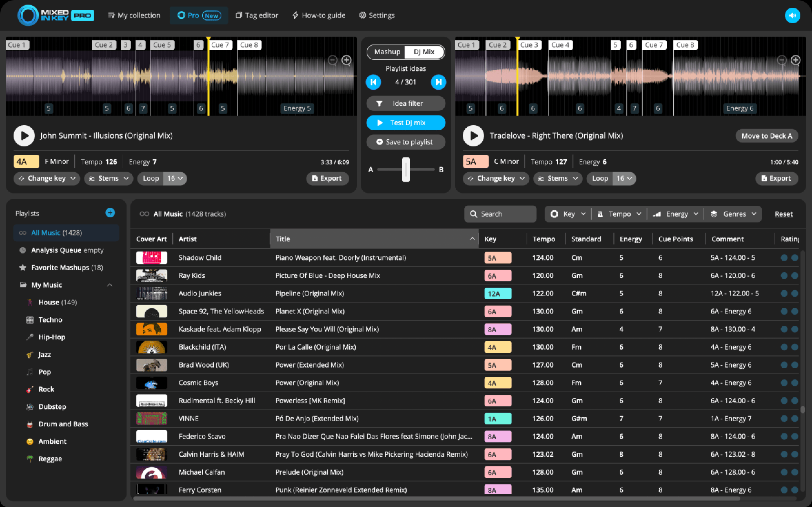812x507 pixels.
Task: Select DJ Mix mode toggle
Action: 424,52
